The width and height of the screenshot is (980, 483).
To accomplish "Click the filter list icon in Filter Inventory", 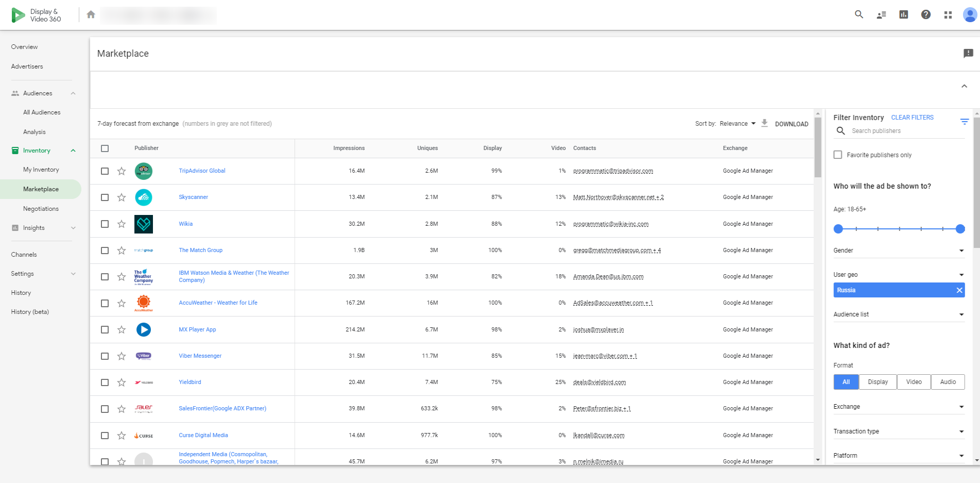I will click(x=964, y=122).
